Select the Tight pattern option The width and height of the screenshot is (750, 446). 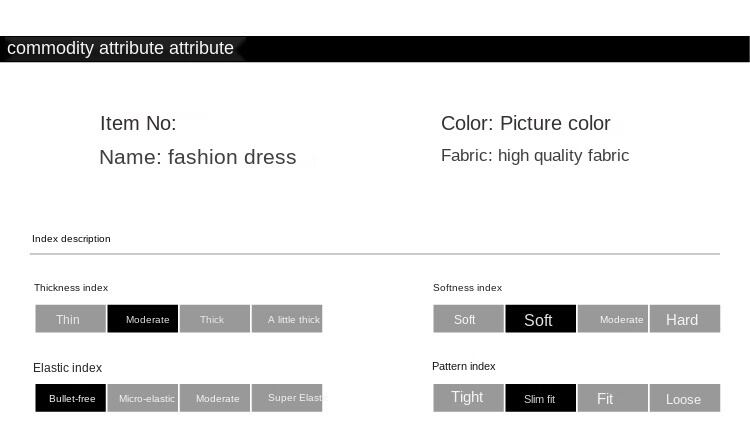coord(468,398)
